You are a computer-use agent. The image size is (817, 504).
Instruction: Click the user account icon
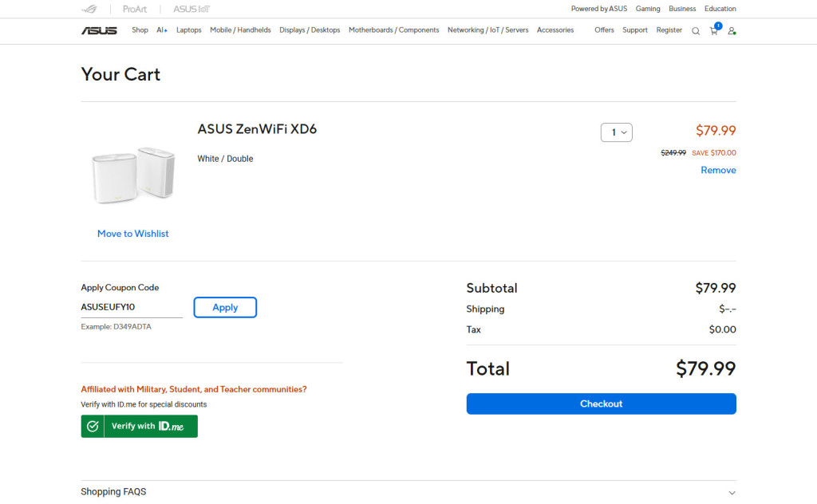(732, 31)
